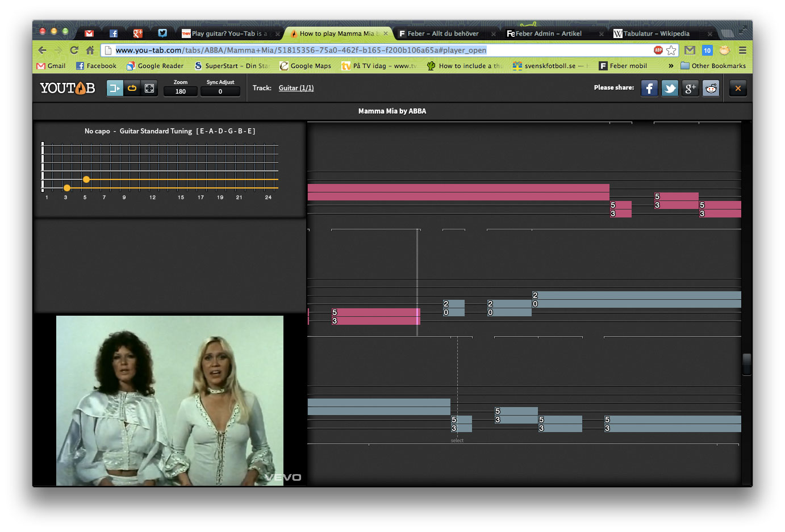Switch to the pinned Google+ tab
This screenshot has width=785, height=532.
[138, 33]
